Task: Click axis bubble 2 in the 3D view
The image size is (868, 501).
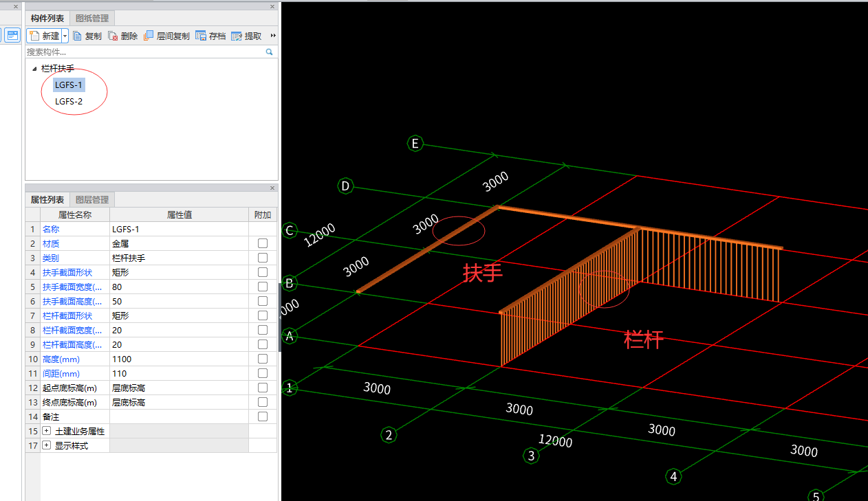Action: pos(389,434)
